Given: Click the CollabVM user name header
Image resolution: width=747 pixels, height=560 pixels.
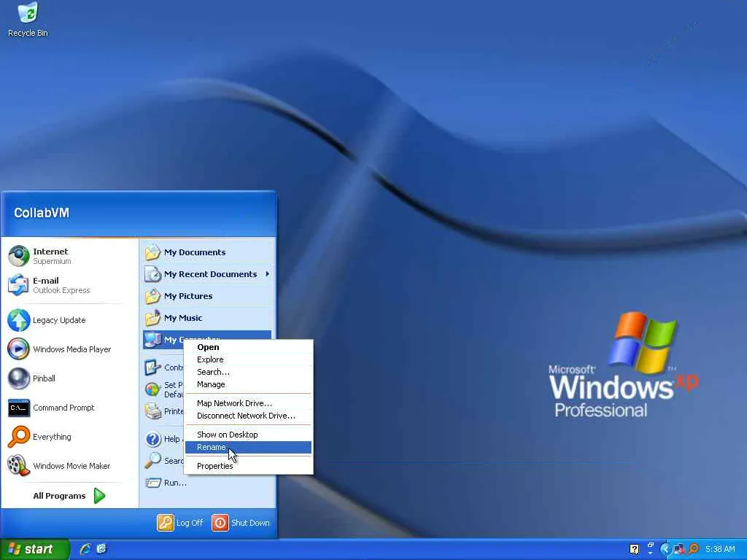Looking at the screenshot, I should pyautogui.click(x=42, y=213).
